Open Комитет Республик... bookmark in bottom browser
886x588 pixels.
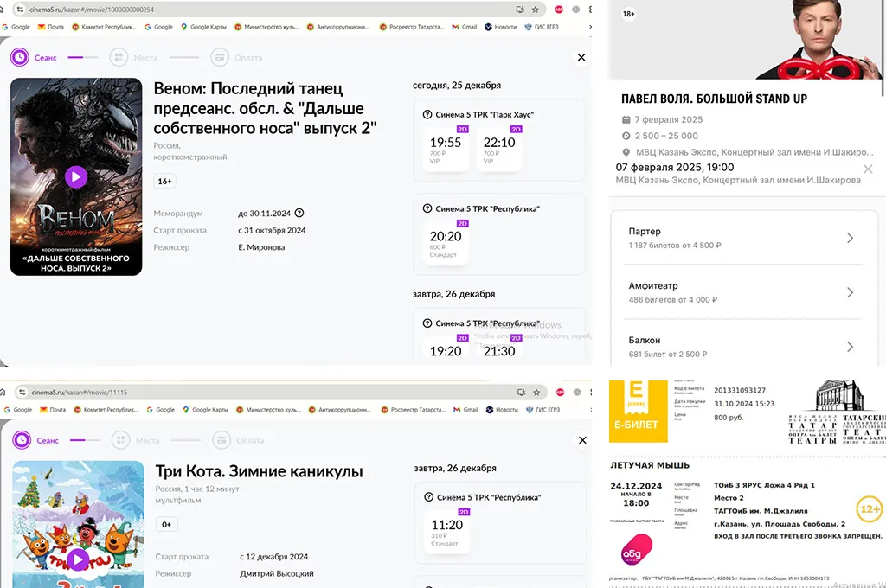[105, 410]
